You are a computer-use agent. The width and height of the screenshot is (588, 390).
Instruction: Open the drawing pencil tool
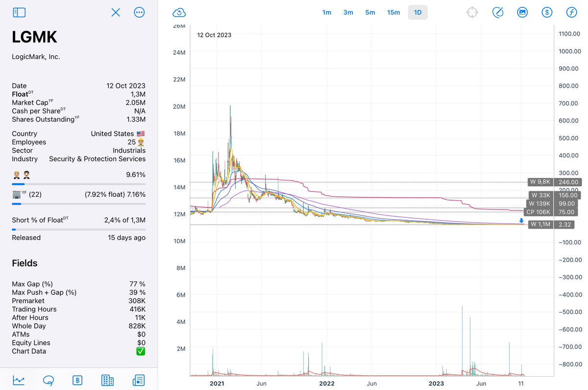pyautogui.click(x=498, y=13)
